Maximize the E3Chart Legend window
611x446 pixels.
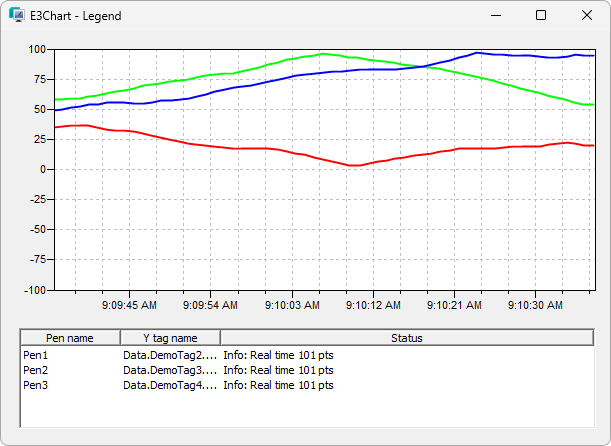click(x=541, y=16)
